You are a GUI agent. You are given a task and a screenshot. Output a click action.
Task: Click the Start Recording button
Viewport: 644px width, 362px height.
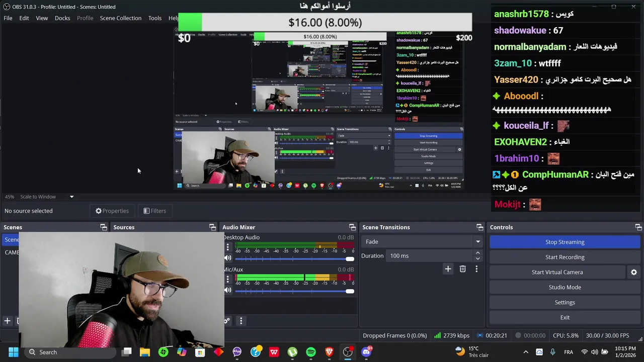click(x=565, y=257)
